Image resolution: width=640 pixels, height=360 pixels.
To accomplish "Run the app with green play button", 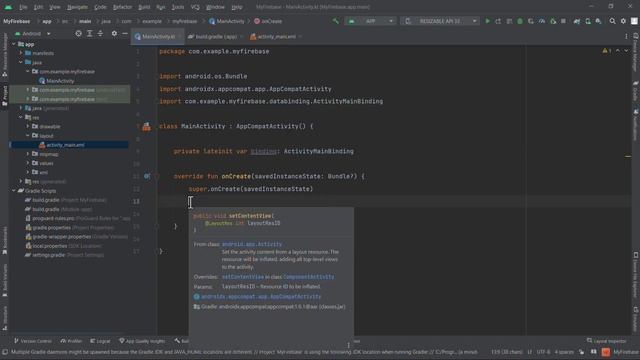I will [487, 21].
